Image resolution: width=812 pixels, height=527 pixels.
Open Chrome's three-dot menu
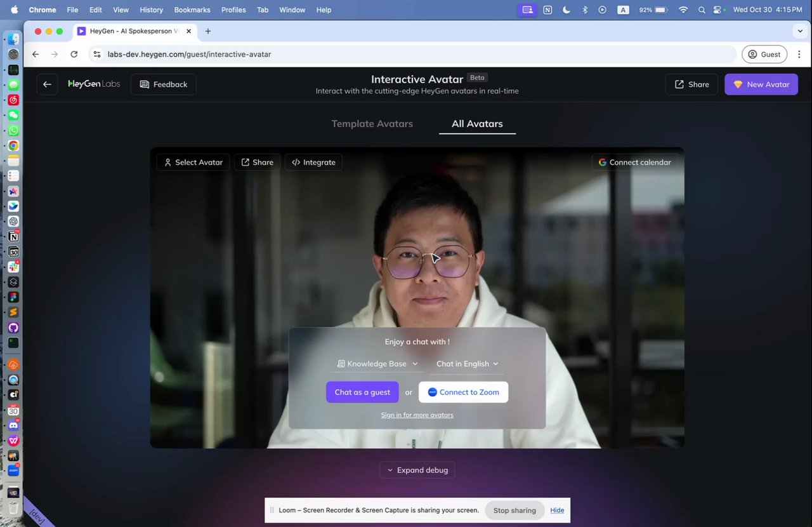pyautogui.click(x=799, y=55)
